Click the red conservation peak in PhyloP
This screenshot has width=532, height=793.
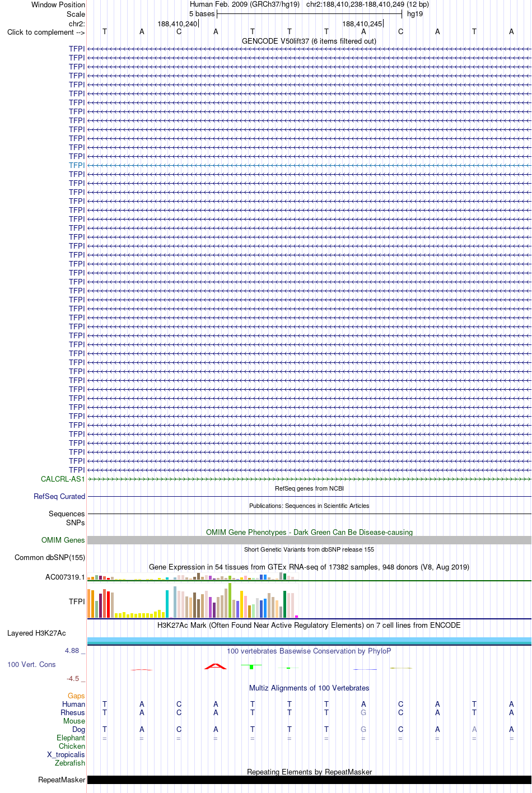click(x=216, y=666)
